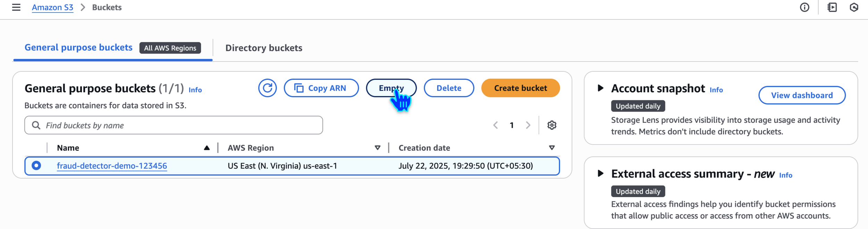Open Info link beside External access summary

click(x=786, y=175)
